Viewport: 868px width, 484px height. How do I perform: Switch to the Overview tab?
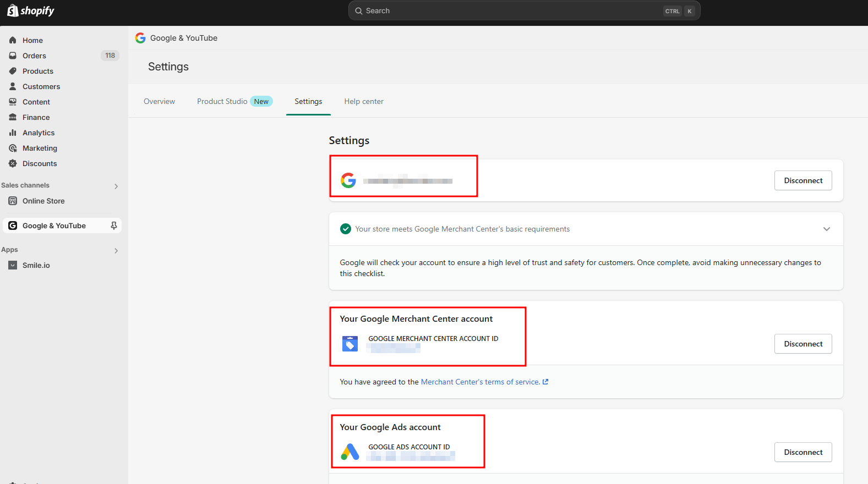(x=159, y=101)
